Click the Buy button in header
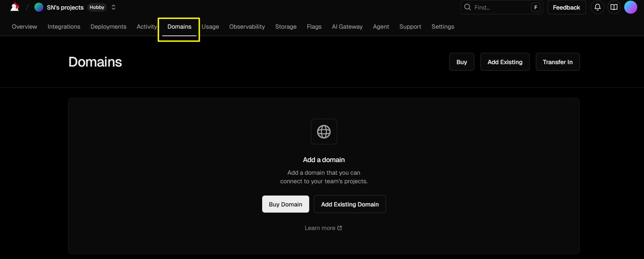The height and width of the screenshot is (259, 644). coord(462,62)
